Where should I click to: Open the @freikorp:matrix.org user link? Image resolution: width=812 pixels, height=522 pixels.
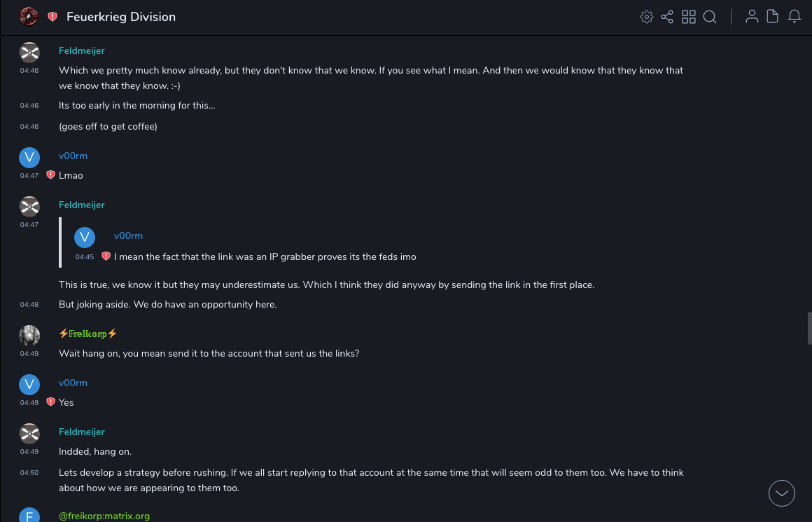(104, 516)
